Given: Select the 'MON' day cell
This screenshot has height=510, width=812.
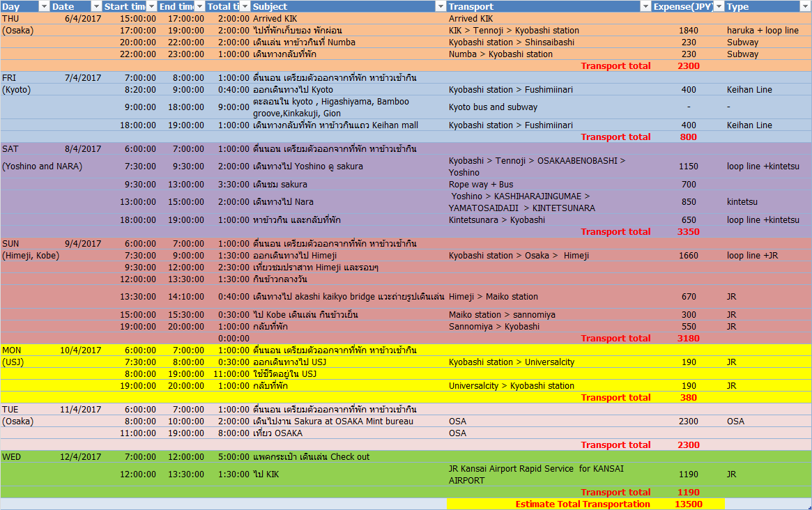Looking at the screenshot, I should click(x=11, y=350).
